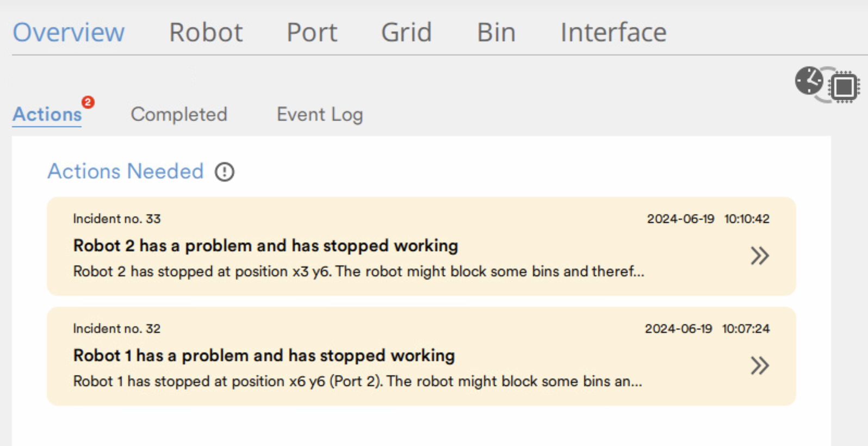Click the clock history icon at top right
This screenshot has width=868, height=446.
click(809, 80)
